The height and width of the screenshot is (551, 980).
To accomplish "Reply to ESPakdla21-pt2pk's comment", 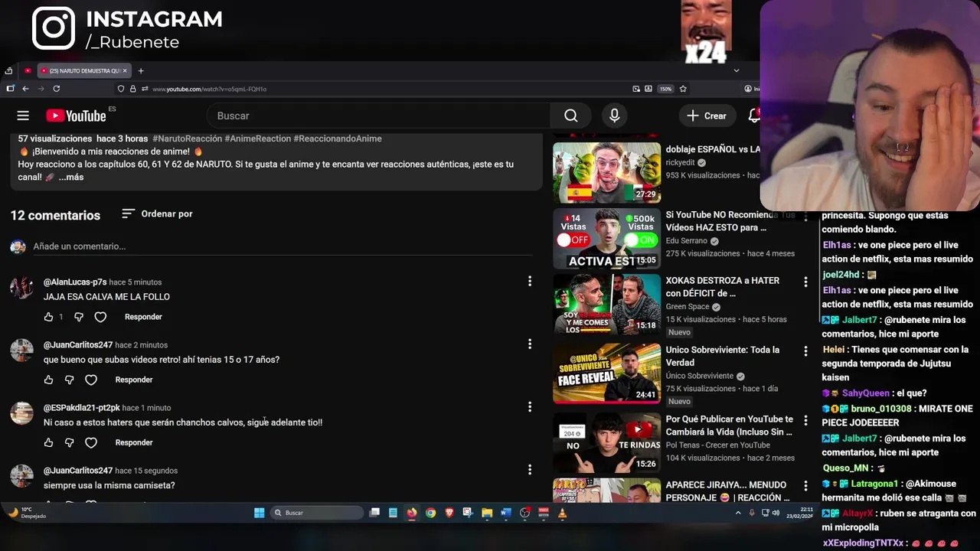I will coord(134,442).
